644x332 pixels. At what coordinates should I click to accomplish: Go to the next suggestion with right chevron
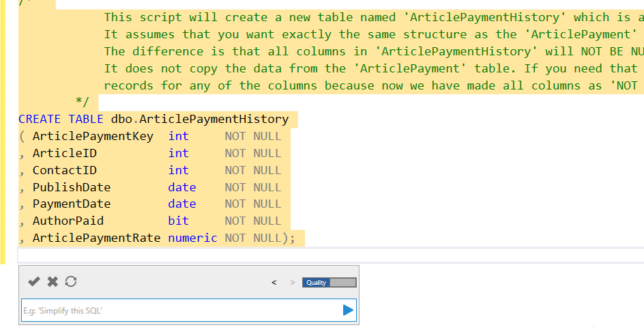[x=293, y=283]
